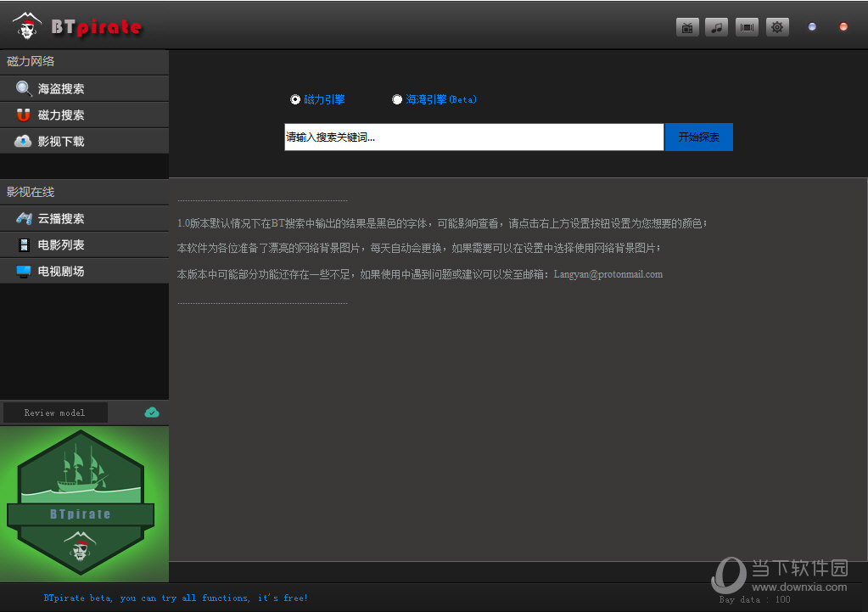
Task: Open 海盗搜索 in the sidebar
Action: (84, 88)
